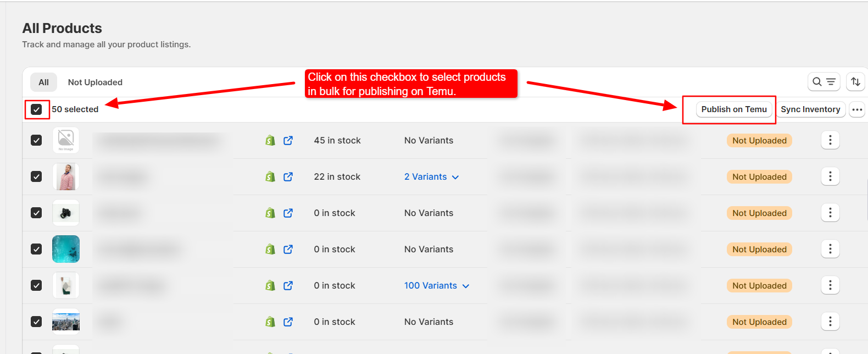Switch to the Not Uploaded tab
Viewport: 868px width, 354px height.
point(95,82)
